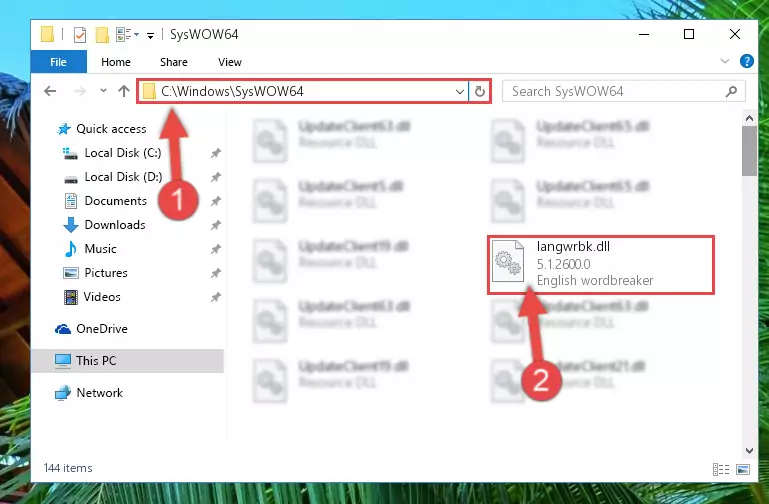
Task: Switch to Large icons view via status bar icon
Action: [x=743, y=469]
